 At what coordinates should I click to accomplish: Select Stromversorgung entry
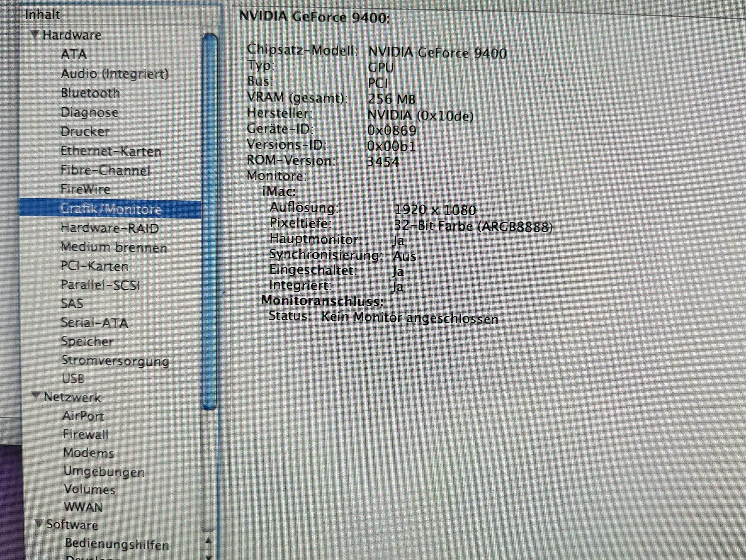(115, 360)
